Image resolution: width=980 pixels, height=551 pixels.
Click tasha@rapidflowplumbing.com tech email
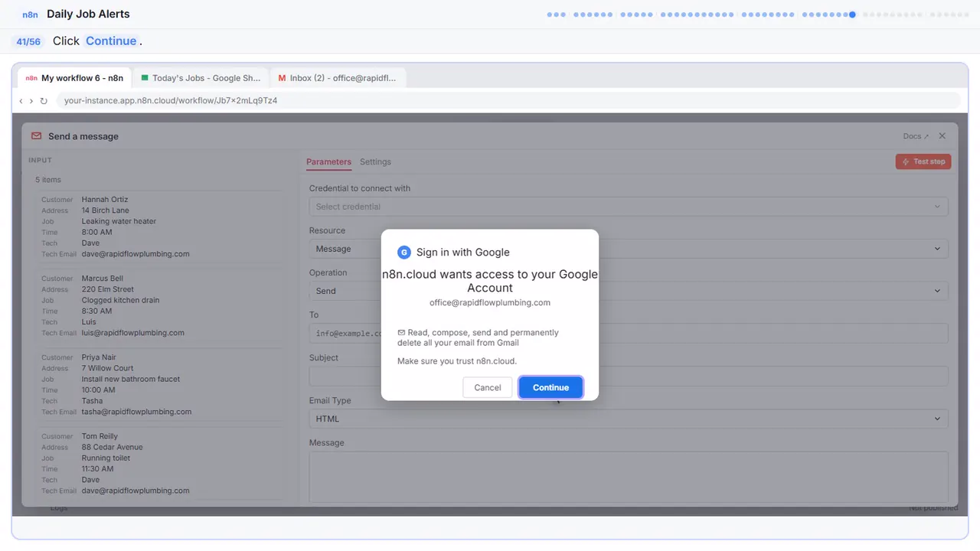136,412
